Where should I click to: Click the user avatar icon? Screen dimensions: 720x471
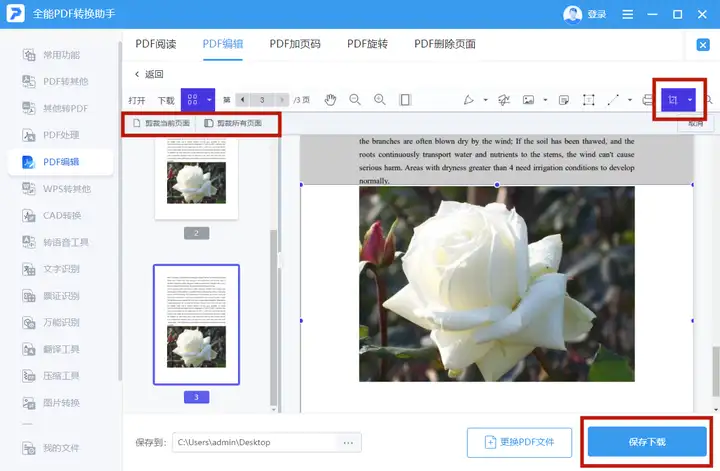[x=572, y=14]
